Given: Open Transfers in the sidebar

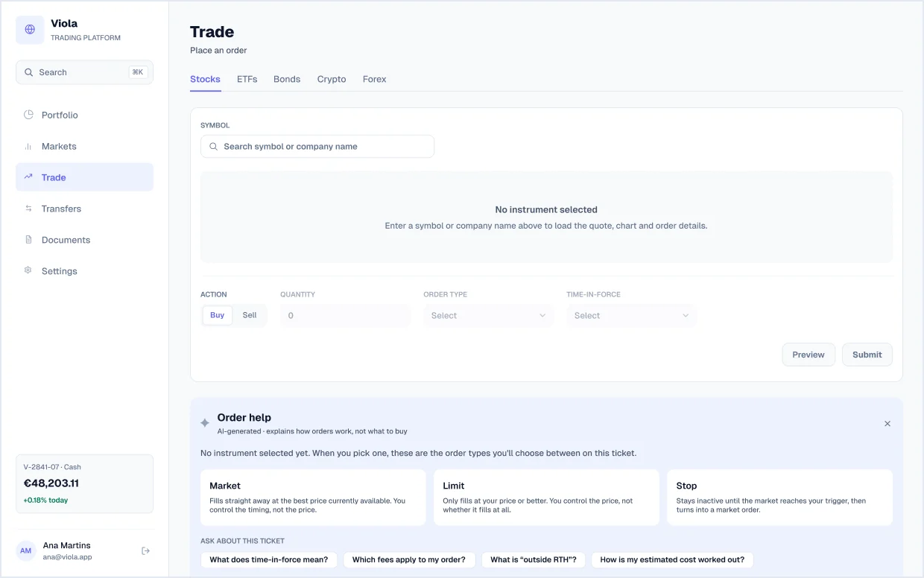Looking at the screenshot, I should [84, 209].
